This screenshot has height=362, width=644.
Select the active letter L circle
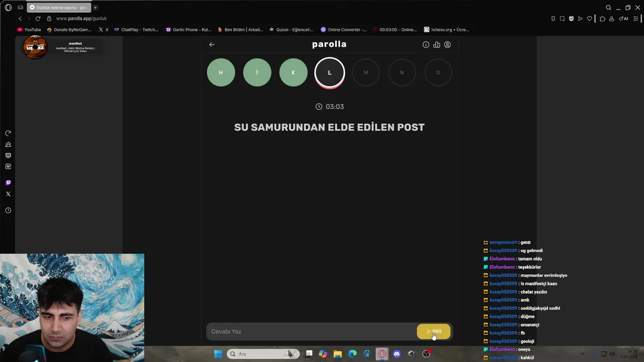330,72
